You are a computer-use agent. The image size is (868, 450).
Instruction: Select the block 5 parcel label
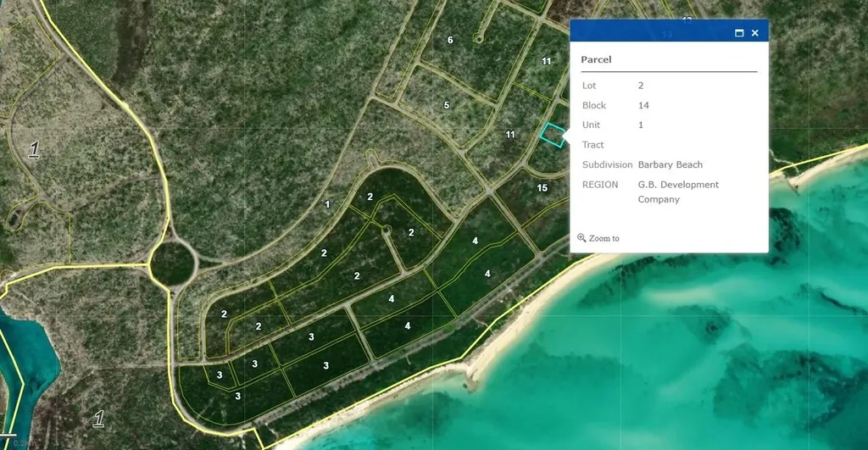point(447,105)
